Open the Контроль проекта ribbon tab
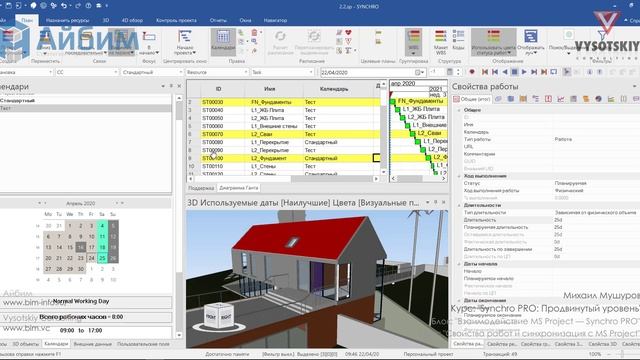 (x=176, y=20)
